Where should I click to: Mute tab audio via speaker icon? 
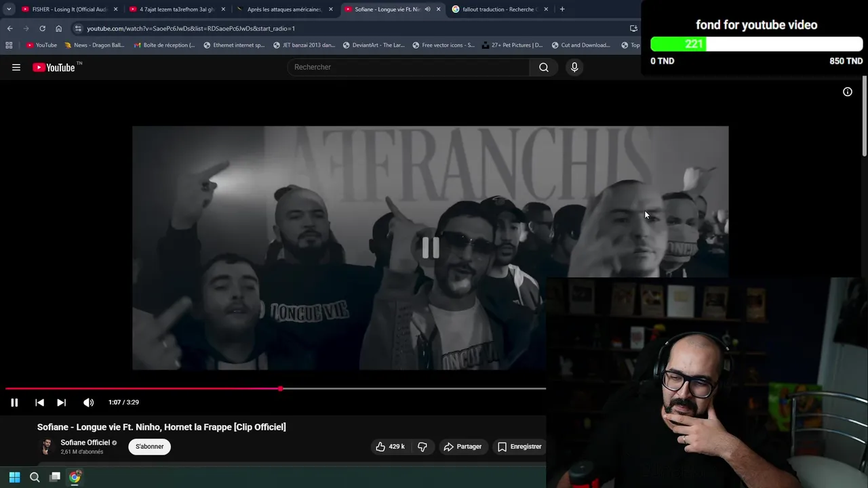[427, 9]
